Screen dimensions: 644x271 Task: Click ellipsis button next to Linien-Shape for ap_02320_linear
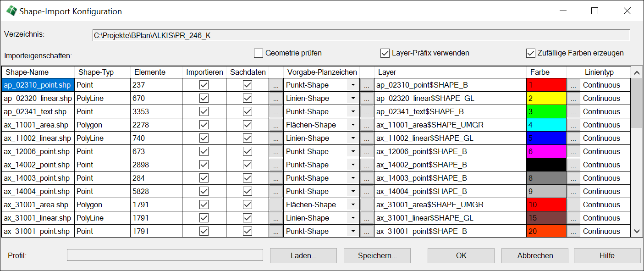pyautogui.click(x=367, y=99)
